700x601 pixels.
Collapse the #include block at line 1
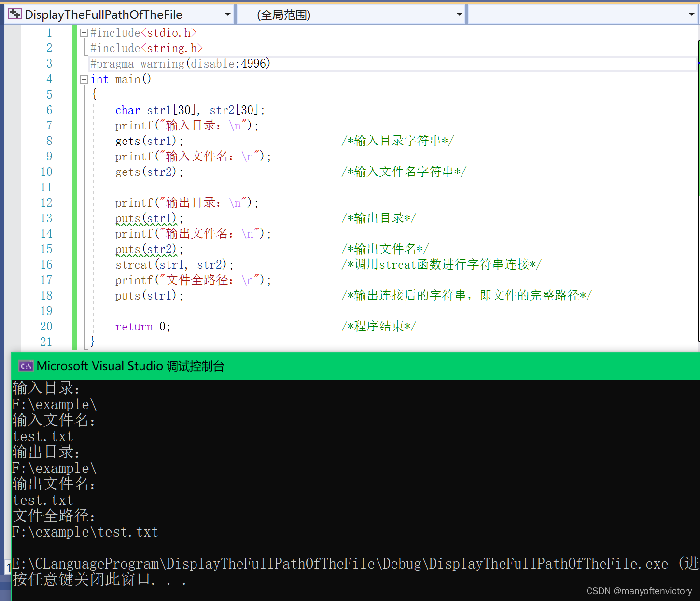click(84, 33)
